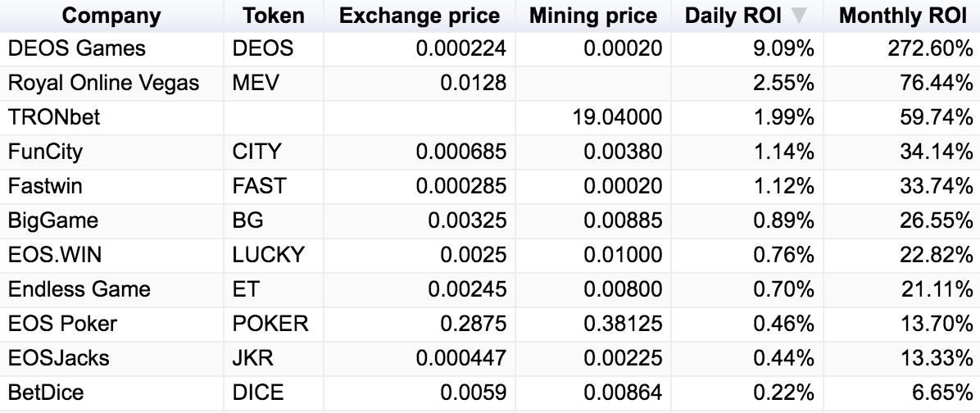Select the Royal Online Vegas row

tap(103, 83)
